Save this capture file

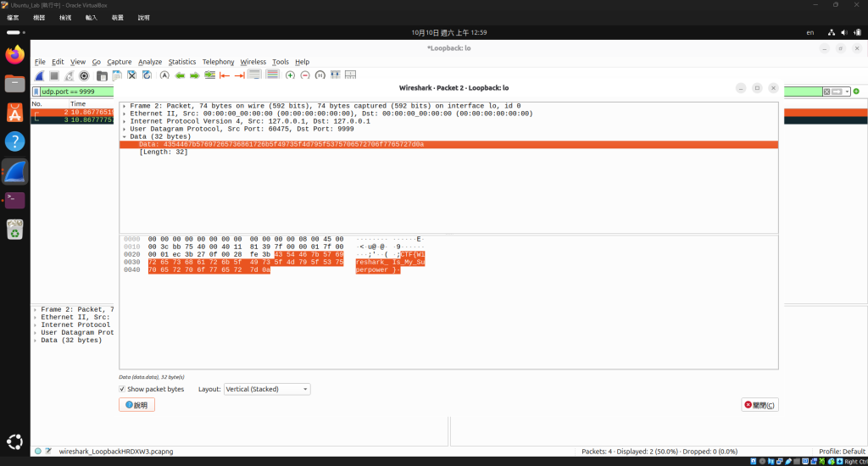click(x=117, y=75)
